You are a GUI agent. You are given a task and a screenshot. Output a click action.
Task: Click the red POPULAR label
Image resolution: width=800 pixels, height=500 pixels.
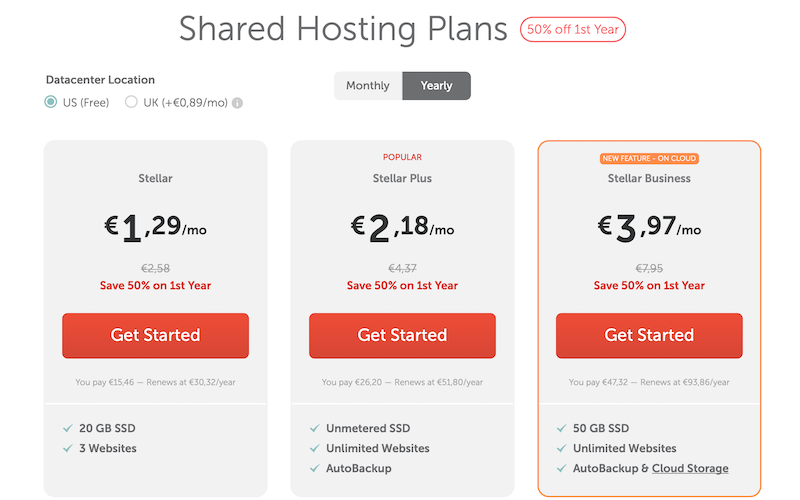402,157
